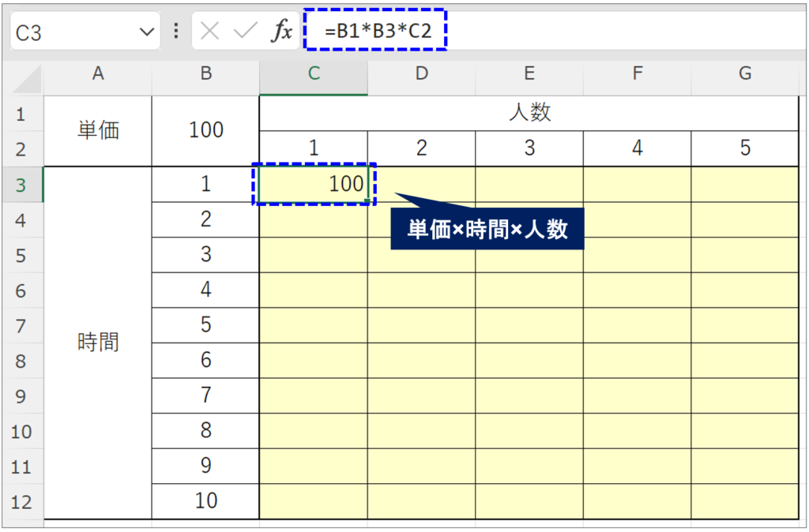Click 時間 value 6 in cell B8
The width and height of the screenshot is (809, 532).
pyautogui.click(x=206, y=360)
